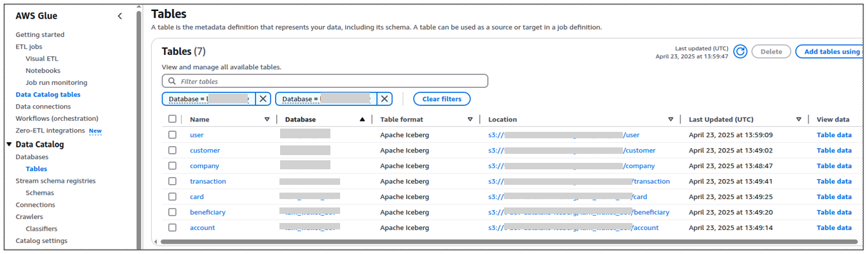Open the user table link
The height and width of the screenshot is (254, 868).
197,135
